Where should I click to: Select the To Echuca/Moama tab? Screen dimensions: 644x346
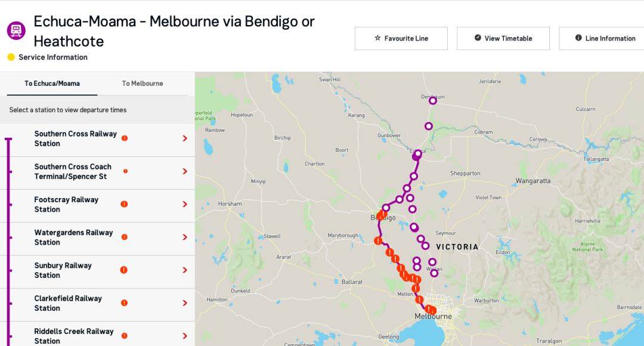(x=52, y=84)
